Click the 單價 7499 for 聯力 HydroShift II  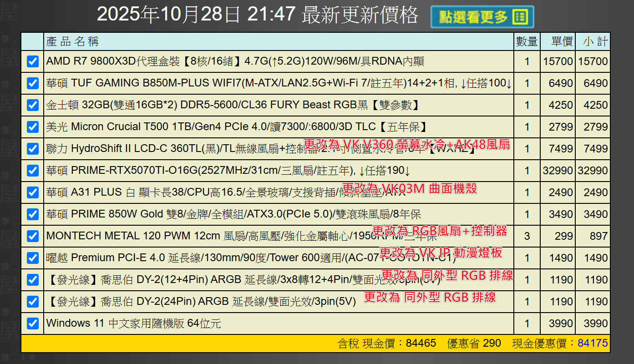coord(561,149)
